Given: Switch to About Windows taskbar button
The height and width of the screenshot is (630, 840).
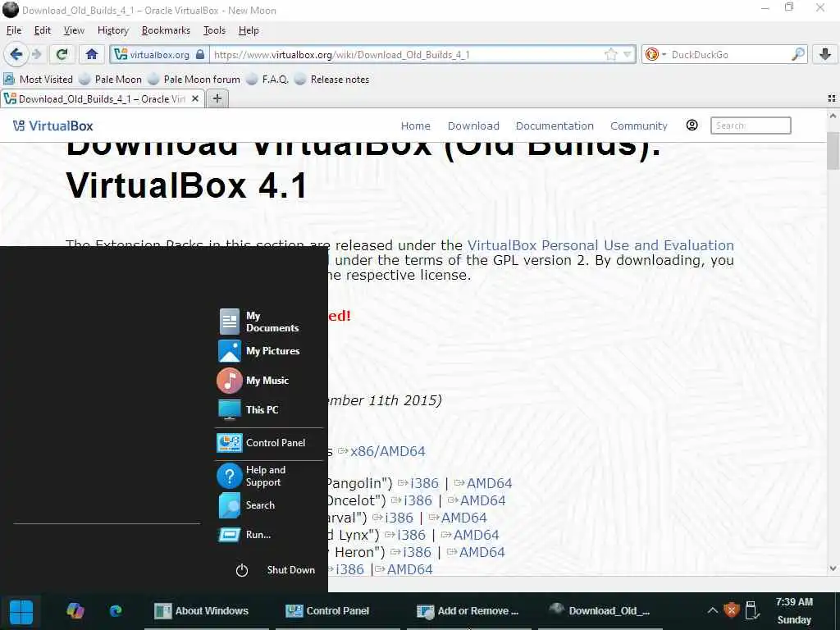Looking at the screenshot, I should click(x=206, y=611).
